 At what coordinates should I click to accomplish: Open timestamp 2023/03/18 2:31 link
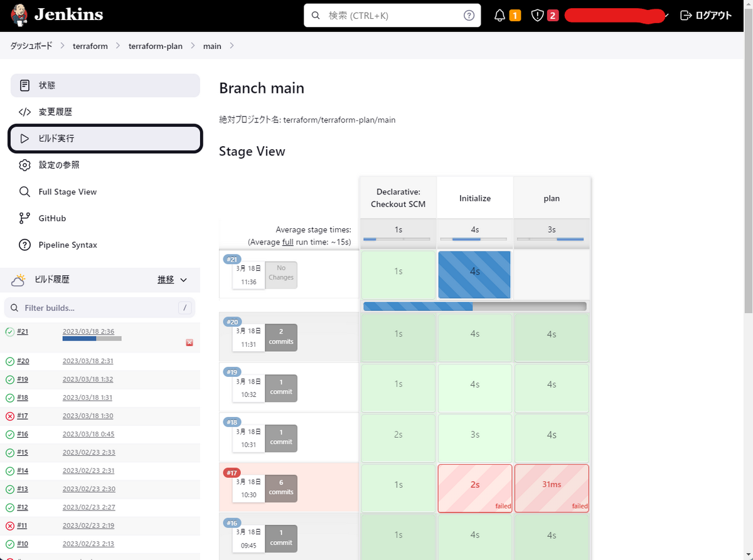88,361
